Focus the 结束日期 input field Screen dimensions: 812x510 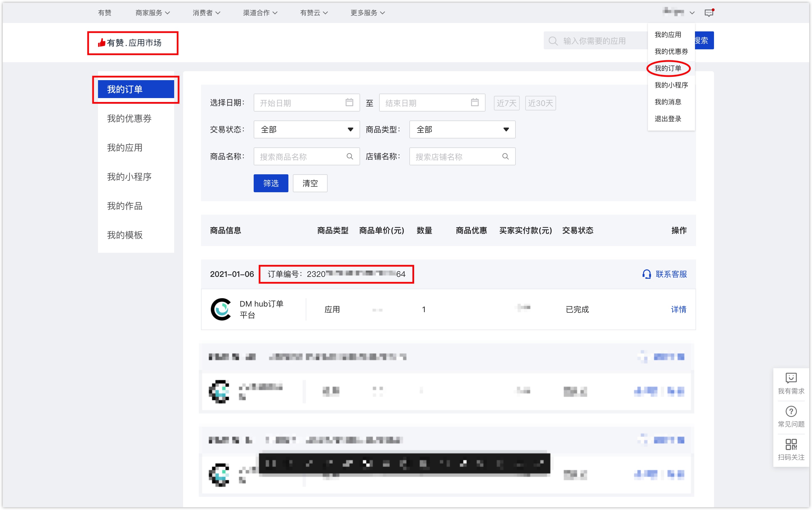(432, 103)
